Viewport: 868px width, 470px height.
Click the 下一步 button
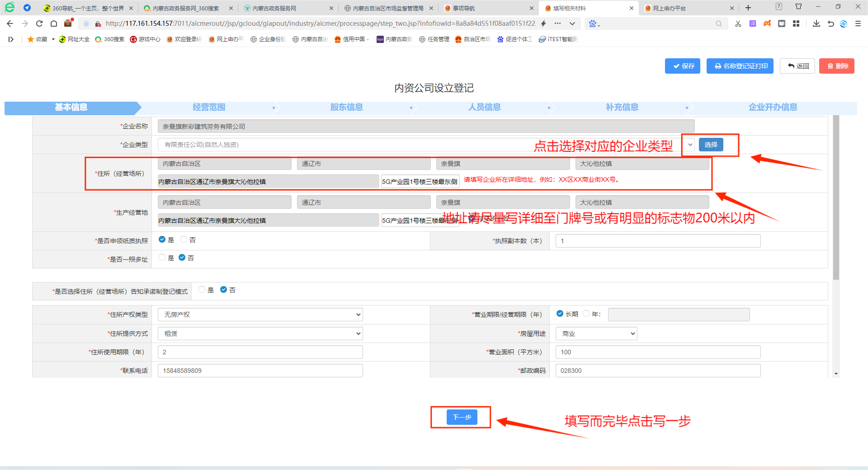coord(462,417)
